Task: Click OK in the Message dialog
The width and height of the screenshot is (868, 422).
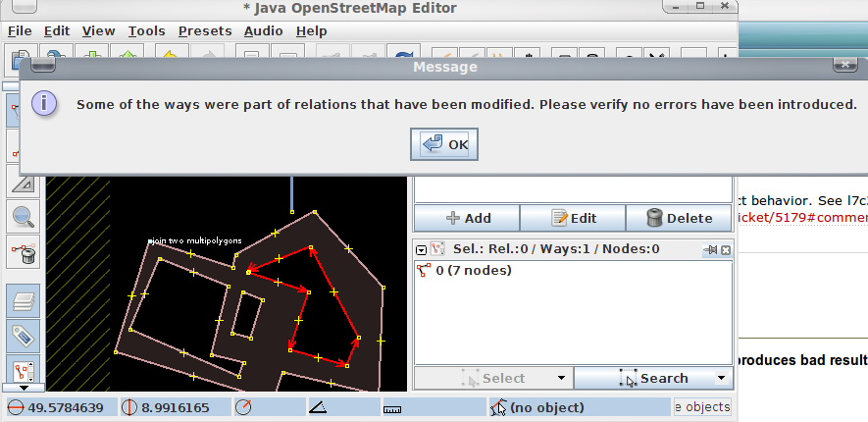Action: [444, 144]
